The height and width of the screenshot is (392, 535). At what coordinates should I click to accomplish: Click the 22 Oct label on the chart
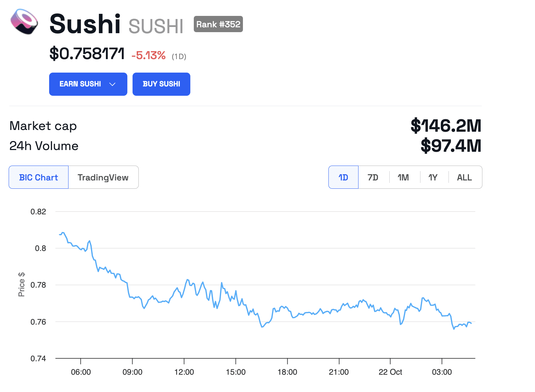click(x=391, y=372)
